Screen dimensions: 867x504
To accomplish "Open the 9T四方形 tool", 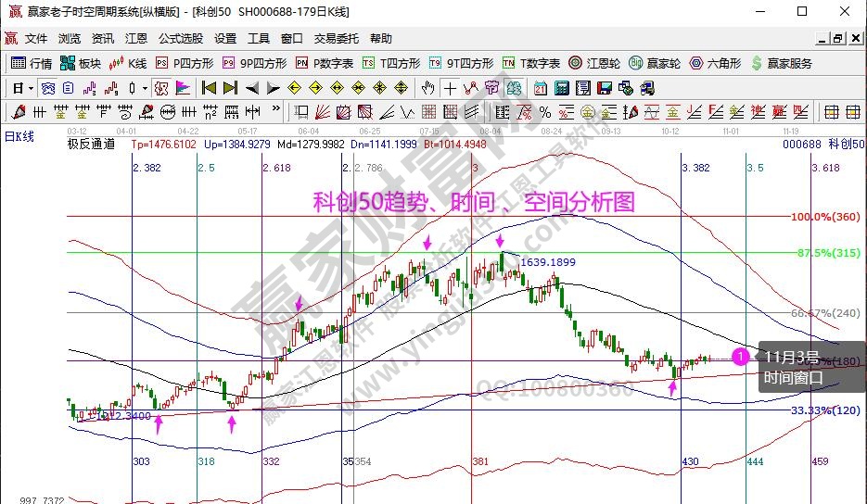I will 462,64.
